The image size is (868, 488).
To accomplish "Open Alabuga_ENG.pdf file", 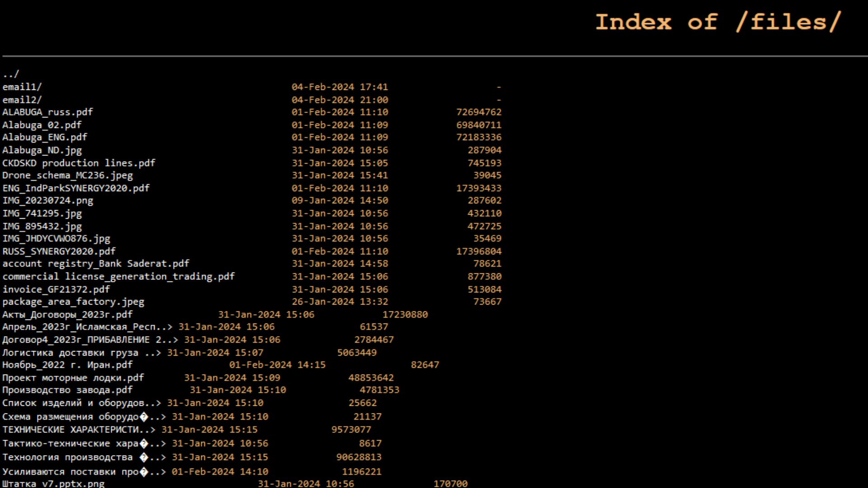I will pyautogui.click(x=45, y=137).
